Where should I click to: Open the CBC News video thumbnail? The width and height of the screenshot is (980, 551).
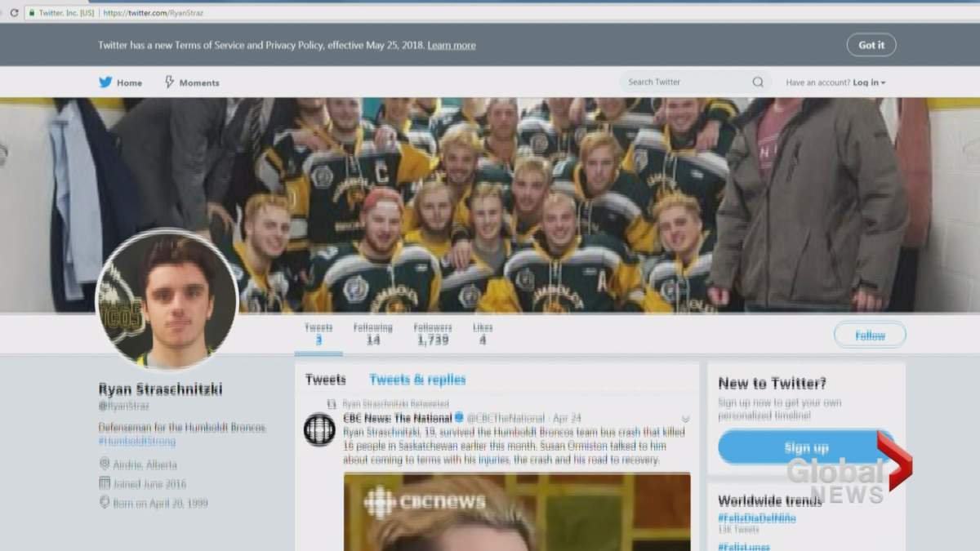pyautogui.click(x=517, y=512)
